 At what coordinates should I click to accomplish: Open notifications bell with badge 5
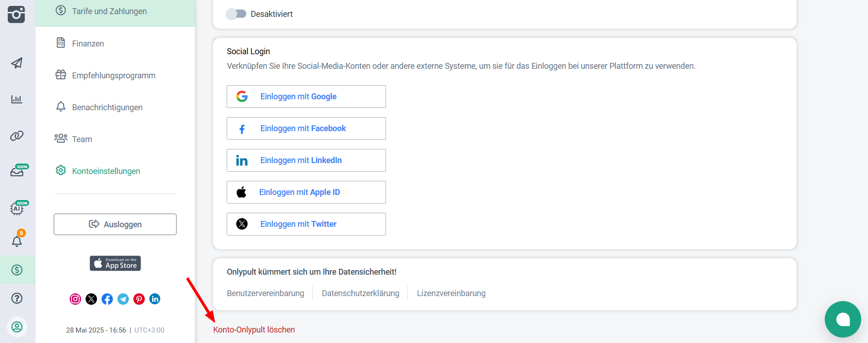tap(17, 241)
